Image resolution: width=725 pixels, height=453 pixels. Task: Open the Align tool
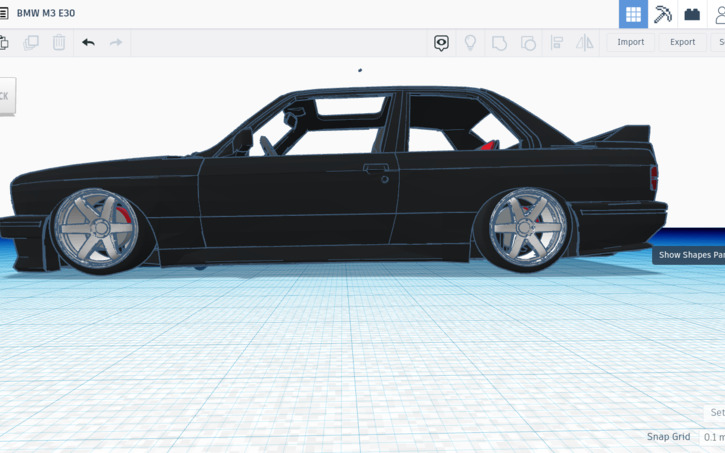[x=557, y=43]
